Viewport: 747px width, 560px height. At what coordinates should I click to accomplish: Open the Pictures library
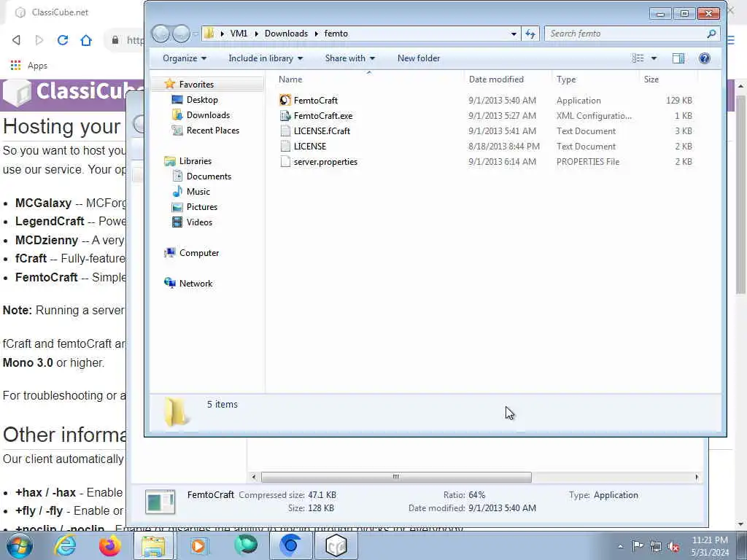click(202, 206)
